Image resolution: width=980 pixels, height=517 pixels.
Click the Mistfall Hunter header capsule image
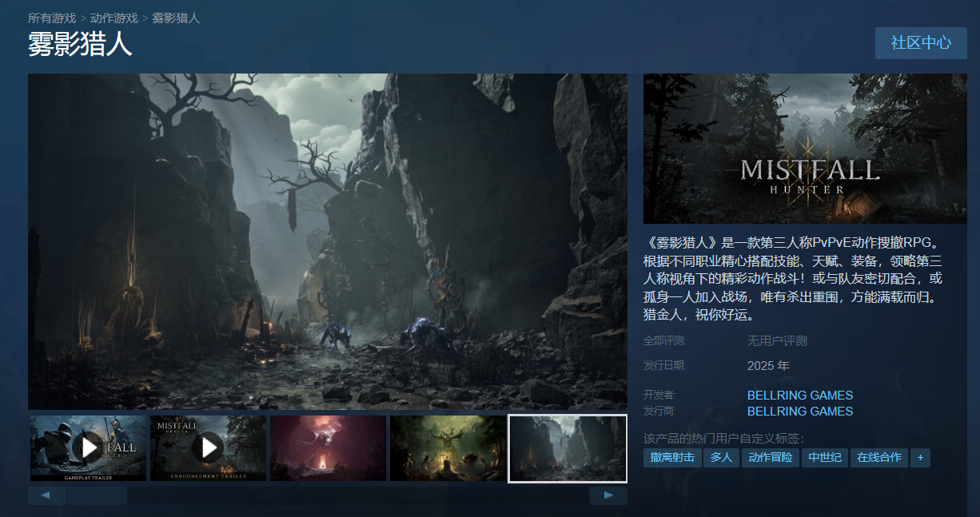coord(805,149)
